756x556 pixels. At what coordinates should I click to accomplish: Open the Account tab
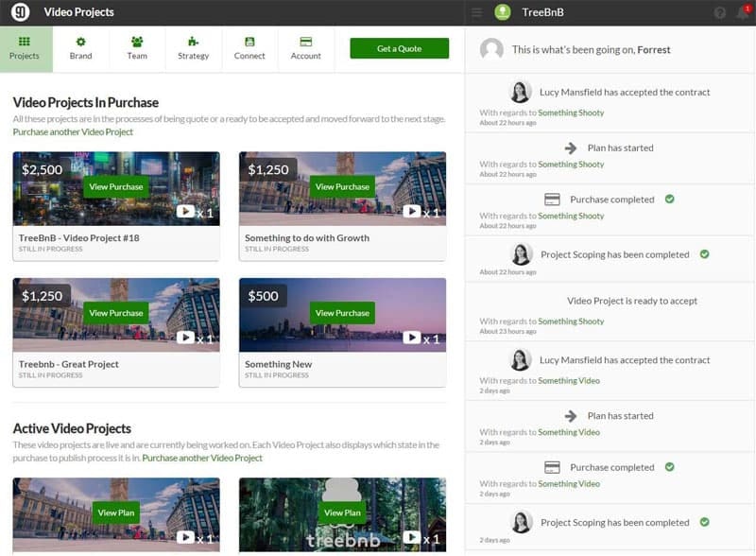305,49
